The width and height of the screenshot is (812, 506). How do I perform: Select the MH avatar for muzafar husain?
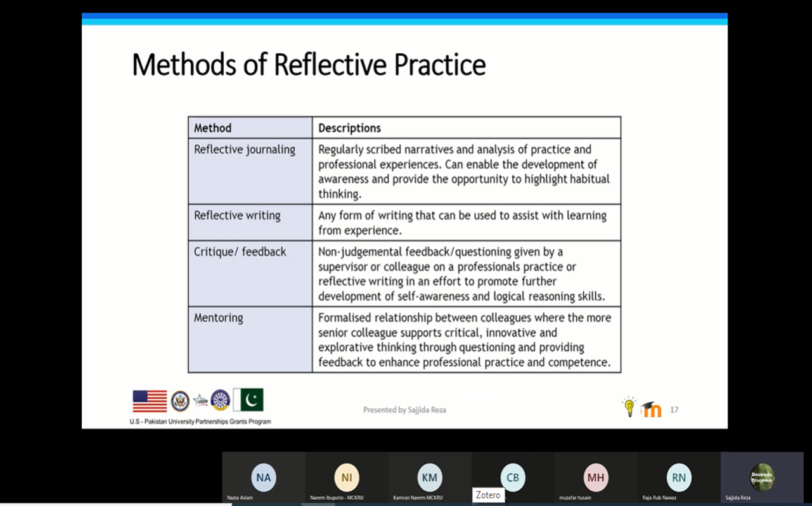pos(596,477)
